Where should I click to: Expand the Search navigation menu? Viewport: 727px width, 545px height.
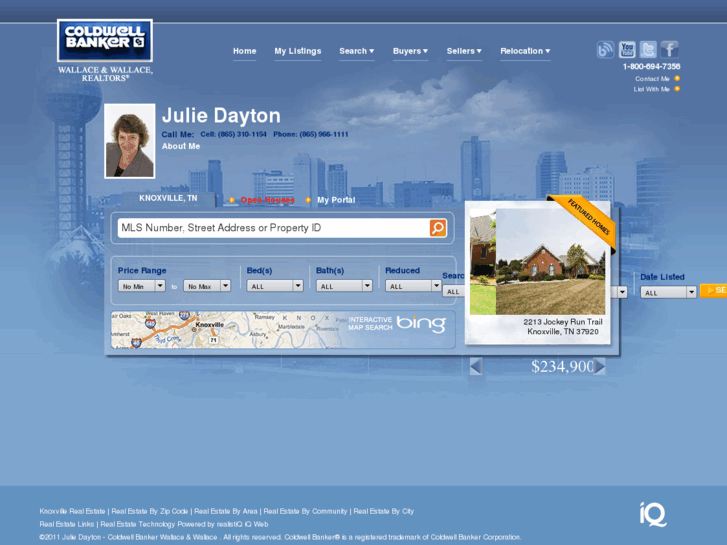pos(356,51)
